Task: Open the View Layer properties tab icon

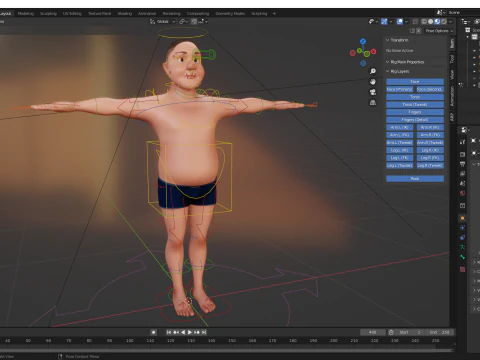Action: 462,174
